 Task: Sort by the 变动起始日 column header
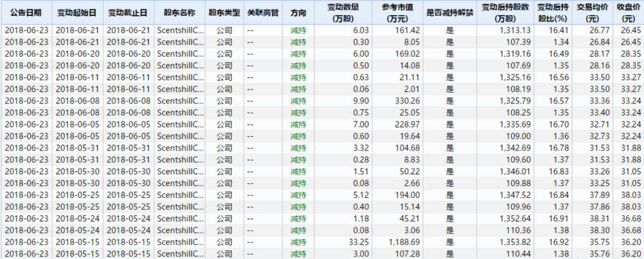(x=77, y=12)
